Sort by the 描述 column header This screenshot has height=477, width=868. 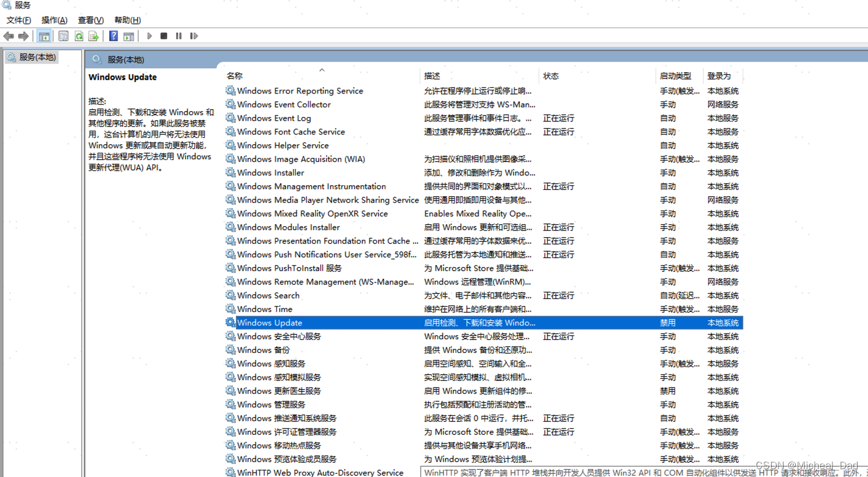[x=432, y=76]
